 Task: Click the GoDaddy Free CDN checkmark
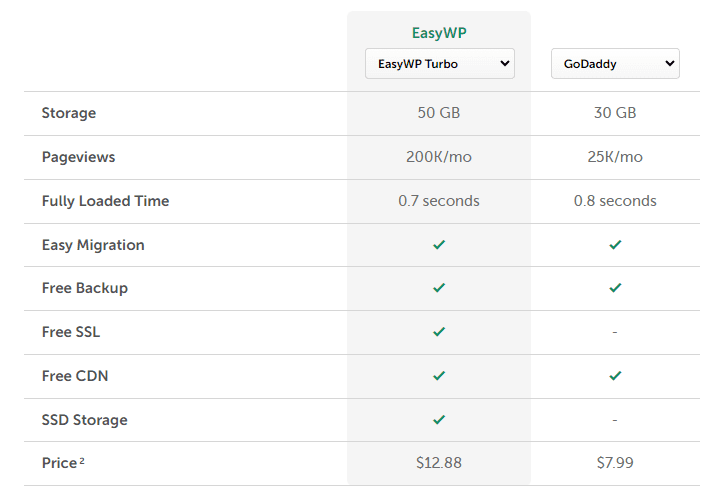coord(615,376)
